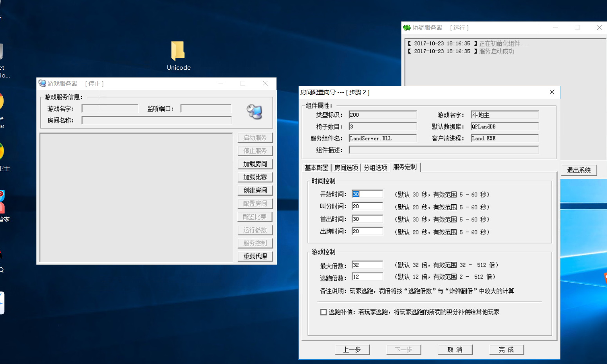Cancel the room configuration wizard with 取消
607x364 pixels.
tap(455, 350)
